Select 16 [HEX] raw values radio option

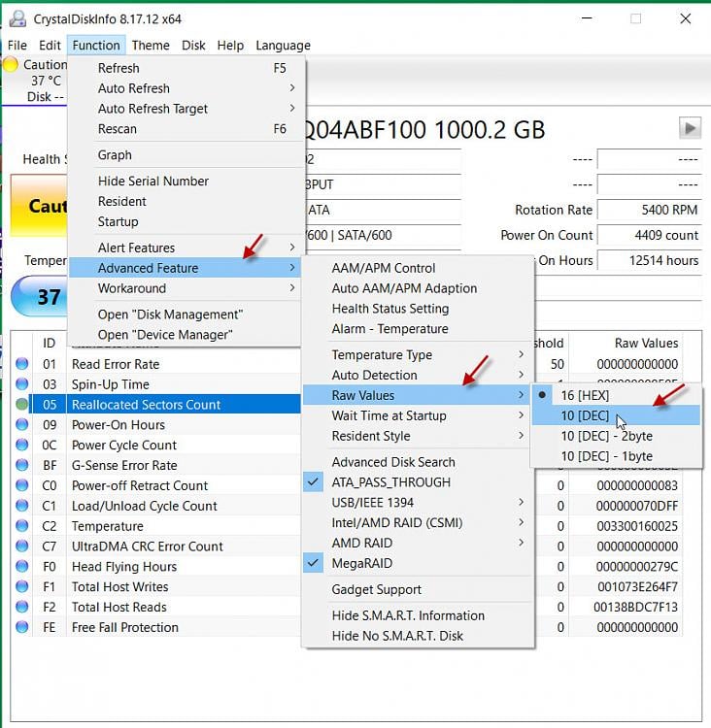616,396
